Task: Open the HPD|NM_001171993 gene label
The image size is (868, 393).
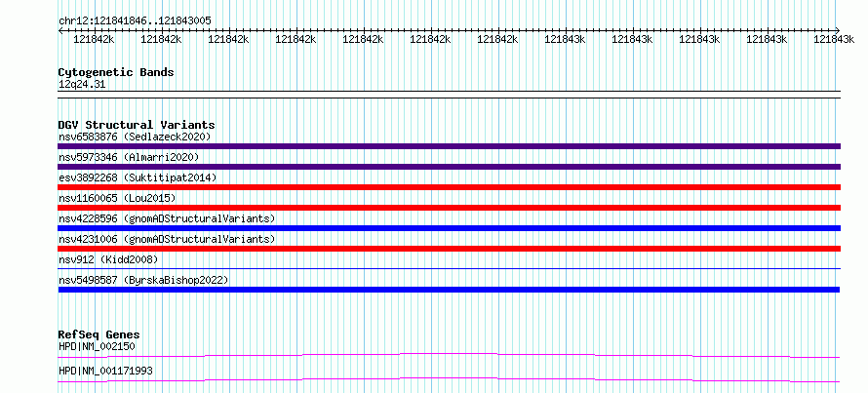Action: pyautogui.click(x=105, y=371)
